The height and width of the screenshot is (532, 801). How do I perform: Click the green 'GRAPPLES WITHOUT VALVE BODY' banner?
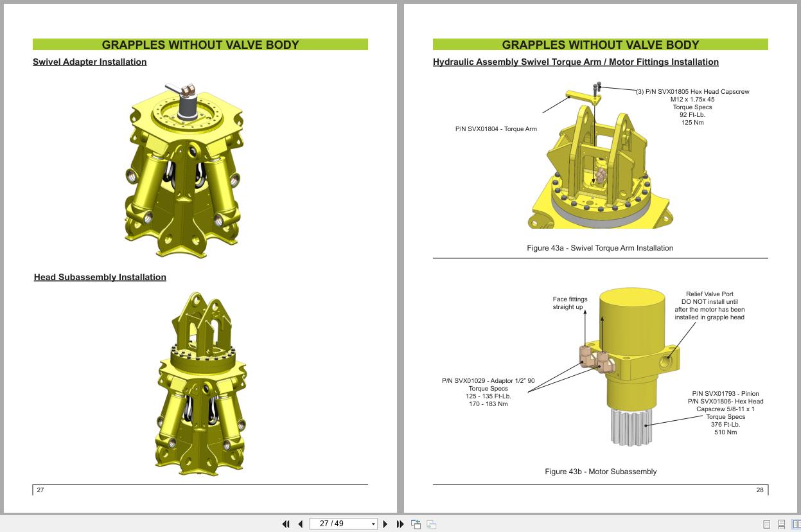pos(200,44)
